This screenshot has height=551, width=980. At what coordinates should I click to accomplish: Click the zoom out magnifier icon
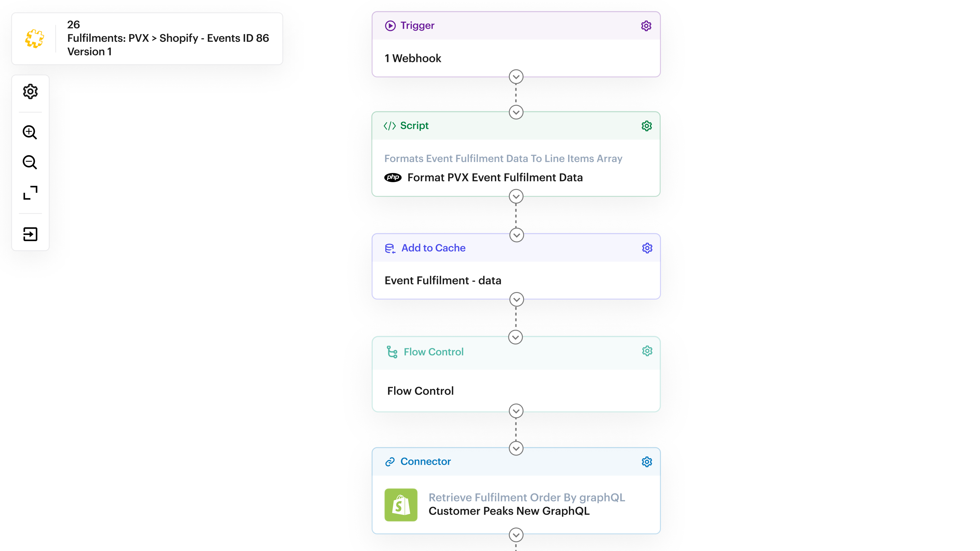coord(30,162)
